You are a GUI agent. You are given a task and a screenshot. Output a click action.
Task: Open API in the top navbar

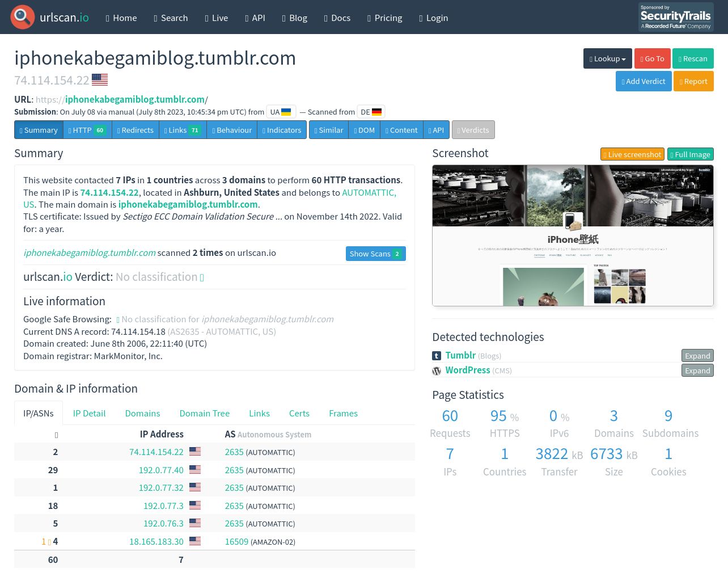coord(255,18)
